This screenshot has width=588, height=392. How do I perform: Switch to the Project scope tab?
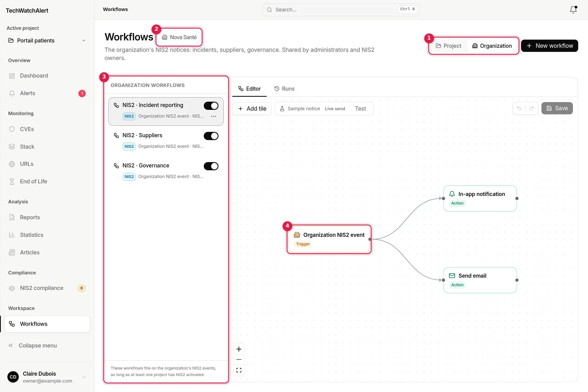[x=448, y=46]
